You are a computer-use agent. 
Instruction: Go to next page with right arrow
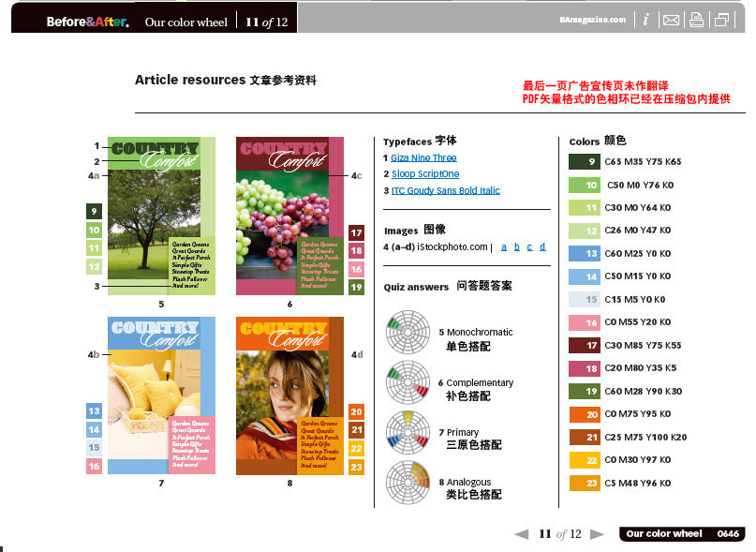click(597, 534)
